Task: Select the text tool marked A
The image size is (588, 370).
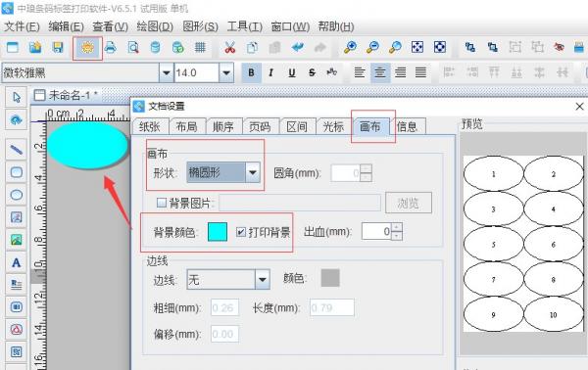Action: click(x=16, y=262)
